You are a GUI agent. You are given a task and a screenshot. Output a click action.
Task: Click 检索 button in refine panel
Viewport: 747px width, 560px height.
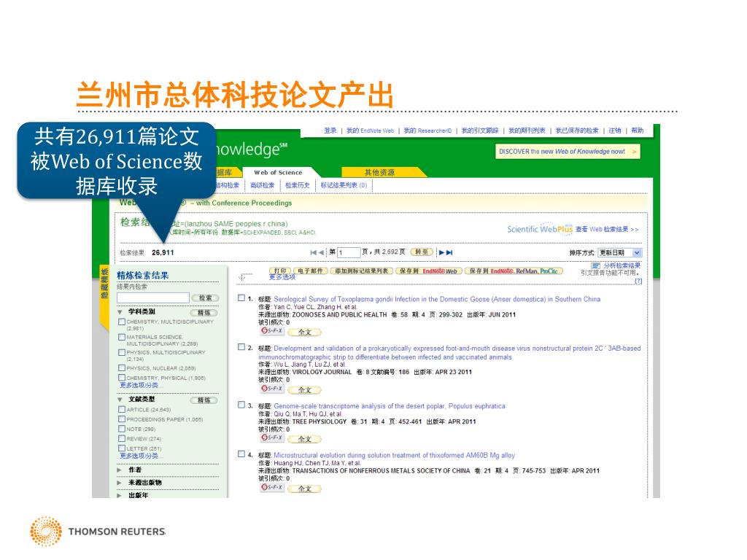(205, 298)
